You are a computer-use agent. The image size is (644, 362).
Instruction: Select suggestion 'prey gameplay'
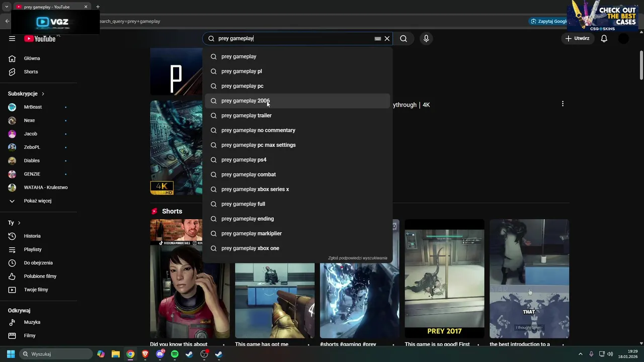pyautogui.click(x=297, y=56)
